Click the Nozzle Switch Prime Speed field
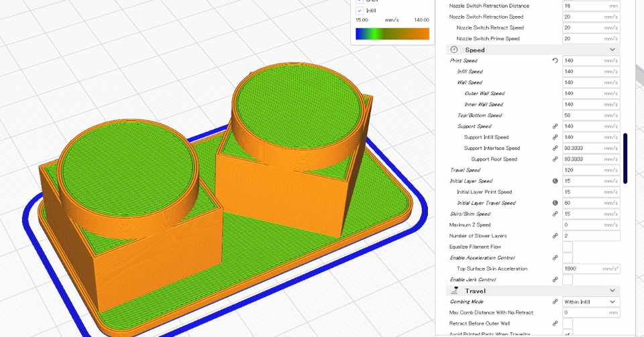 591,39
